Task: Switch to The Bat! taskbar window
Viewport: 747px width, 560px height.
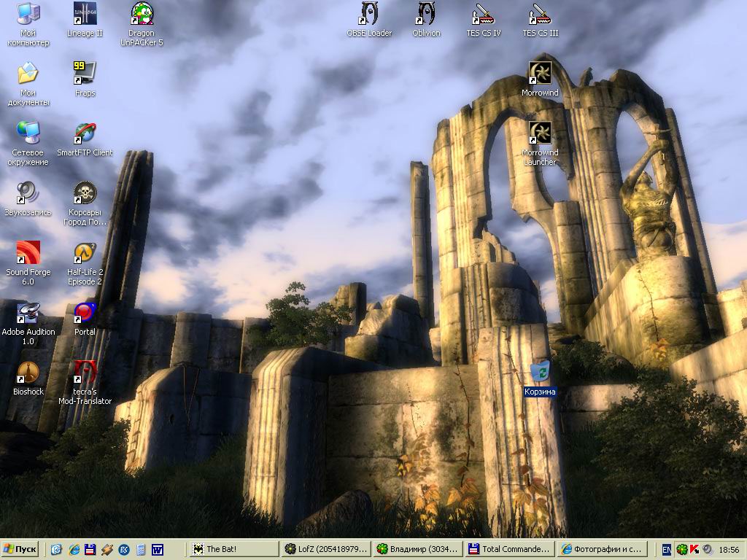Action: tap(234, 549)
